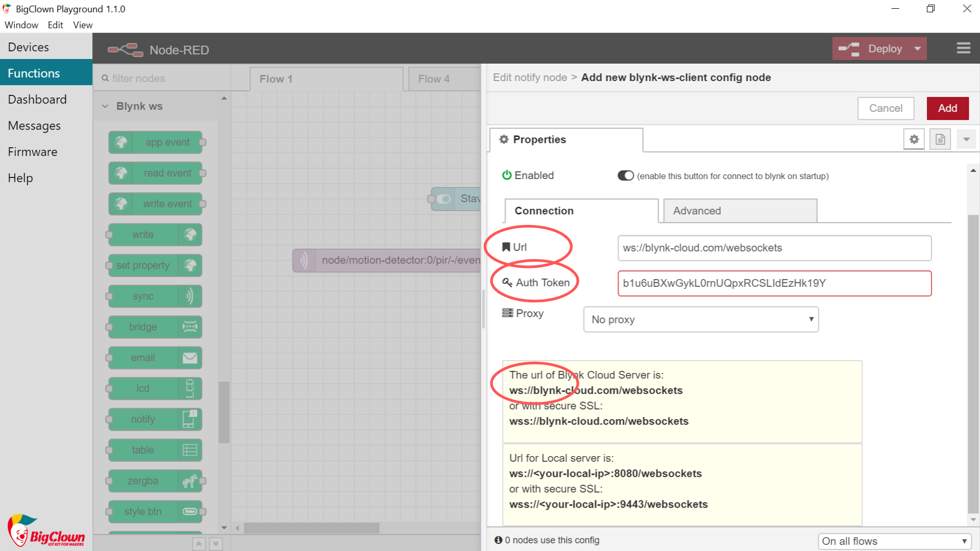The height and width of the screenshot is (551, 980).
Task: Switch to the Connection tab
Action: click(581, 211)
